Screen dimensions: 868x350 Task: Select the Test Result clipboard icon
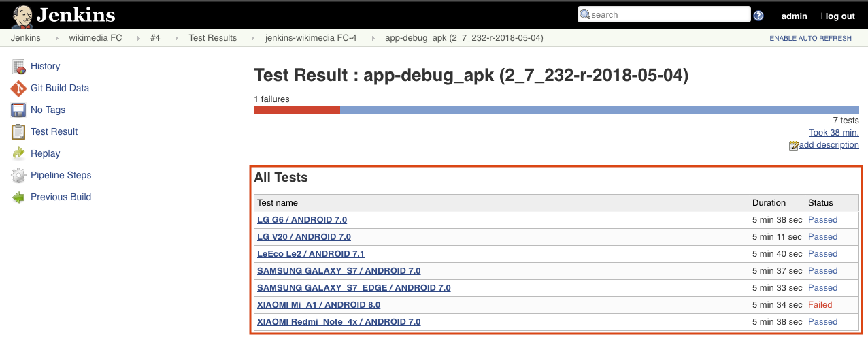pyautogui.click(x=18, y=131)
